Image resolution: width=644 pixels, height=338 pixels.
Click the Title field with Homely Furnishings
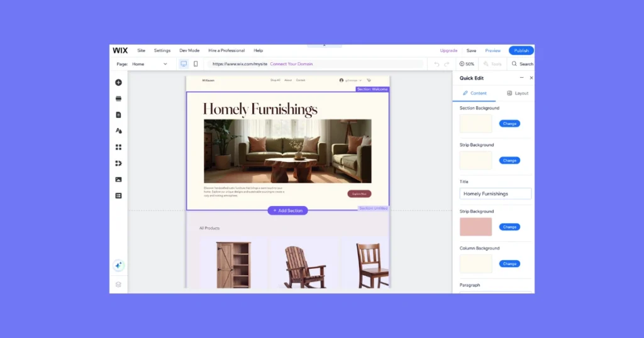tap(495, 194)
